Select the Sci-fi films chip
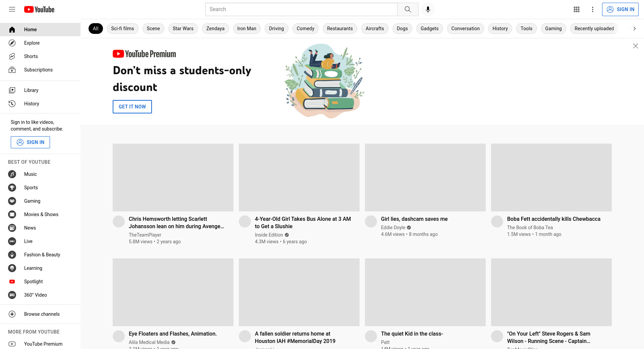The height and width of the screenshot is (349, 644). coord(122,29)
